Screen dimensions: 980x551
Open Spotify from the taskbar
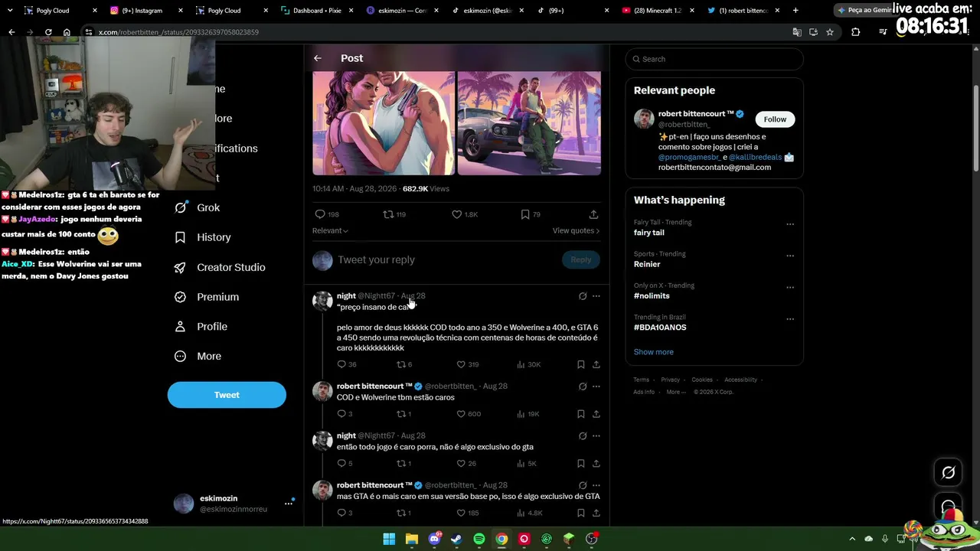[479, 539]
